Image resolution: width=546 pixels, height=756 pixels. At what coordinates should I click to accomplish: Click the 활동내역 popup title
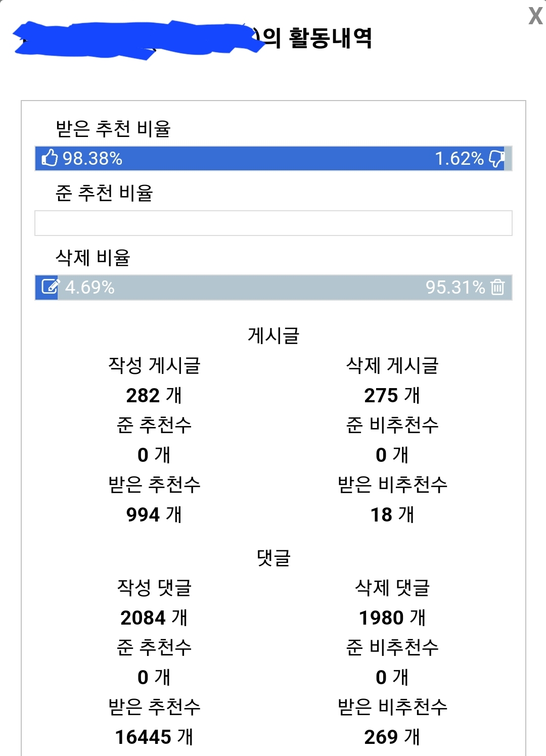coord(331,38)
